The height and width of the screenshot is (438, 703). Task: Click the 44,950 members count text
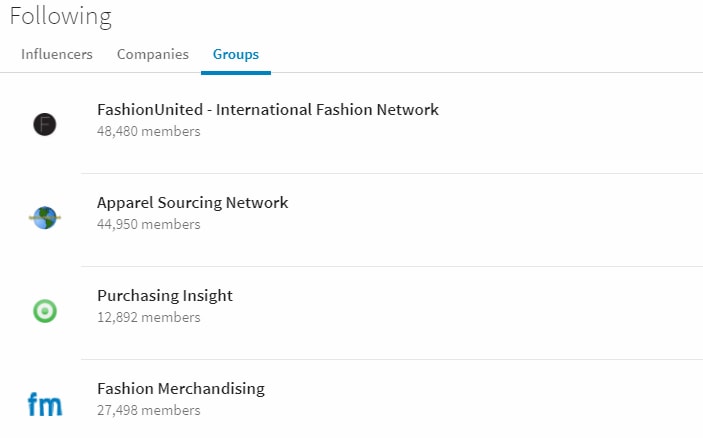coord(149,224)
